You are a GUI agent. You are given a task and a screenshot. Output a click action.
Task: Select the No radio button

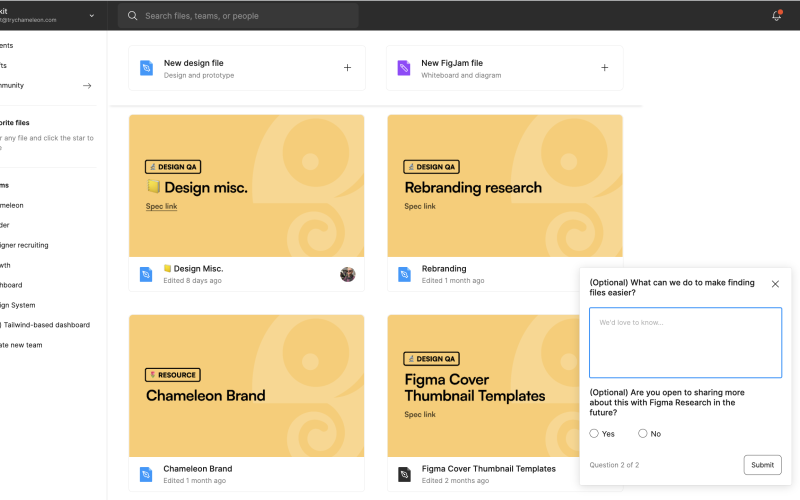643,434
